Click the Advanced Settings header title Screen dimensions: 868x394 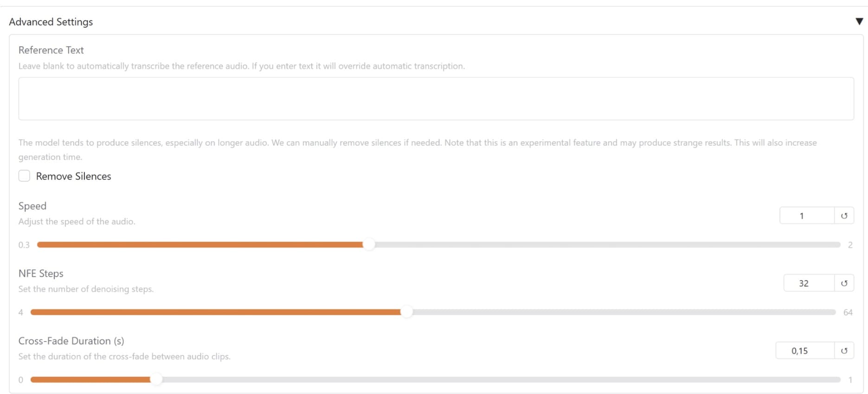[51, 22]
